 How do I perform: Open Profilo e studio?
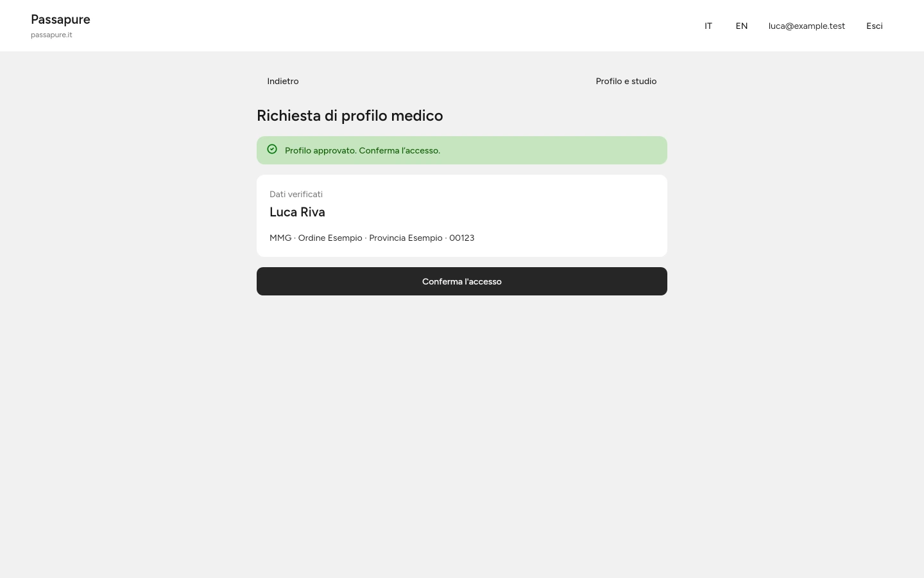pyautogui.click(x=626, y=81)
